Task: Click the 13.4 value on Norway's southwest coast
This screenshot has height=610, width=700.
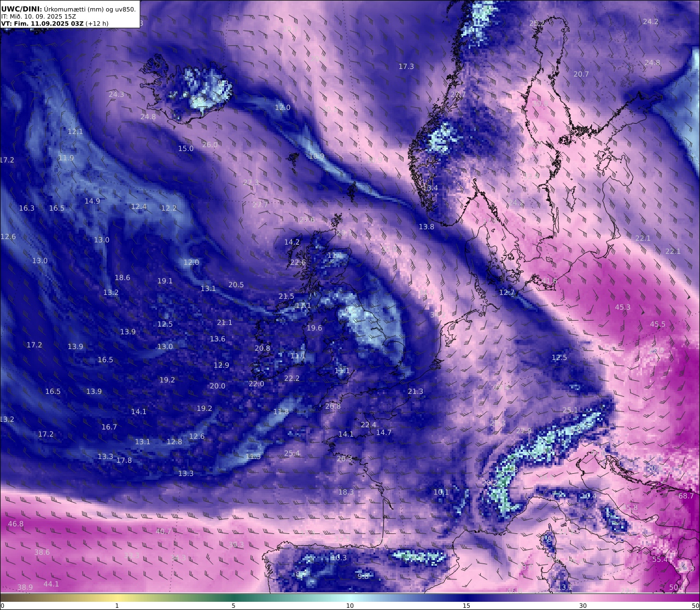Action: pyautogui.click(x=430, y=188)
